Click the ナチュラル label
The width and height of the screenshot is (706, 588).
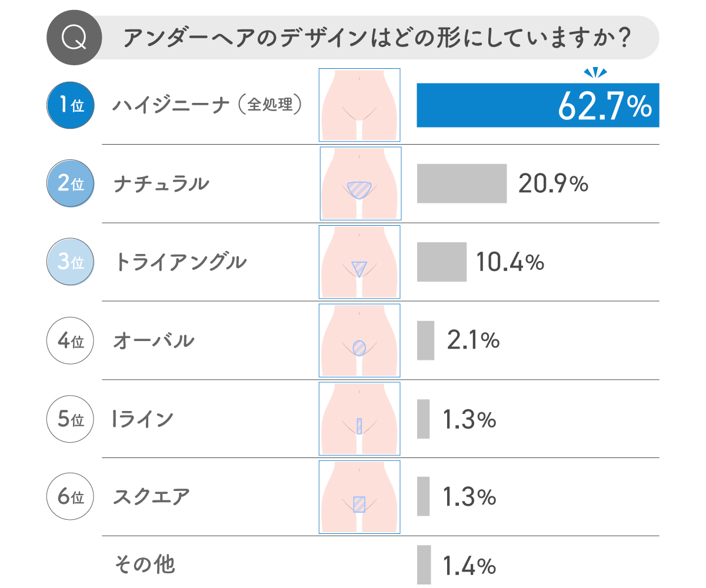pyautogui.click(x=161, y=184)
